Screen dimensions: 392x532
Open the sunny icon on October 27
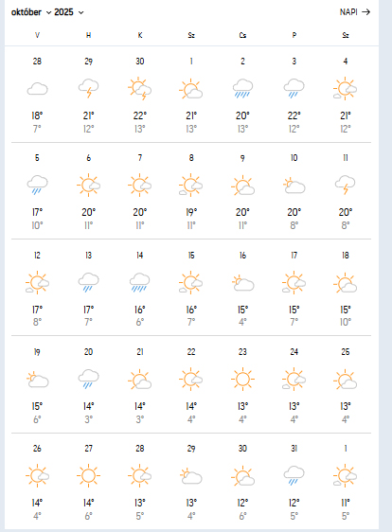[x=89, y=475]
